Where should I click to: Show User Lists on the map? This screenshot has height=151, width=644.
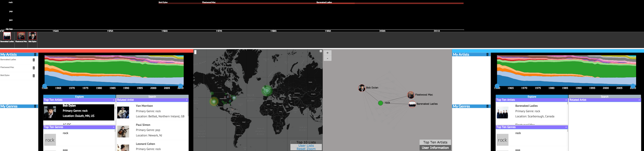coord(306,146)
